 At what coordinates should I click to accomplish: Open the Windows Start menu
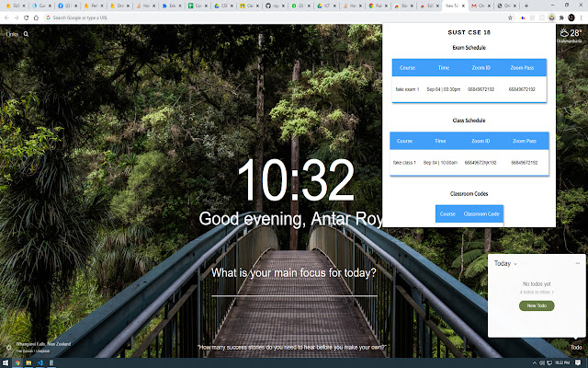(x=6, y=362)
